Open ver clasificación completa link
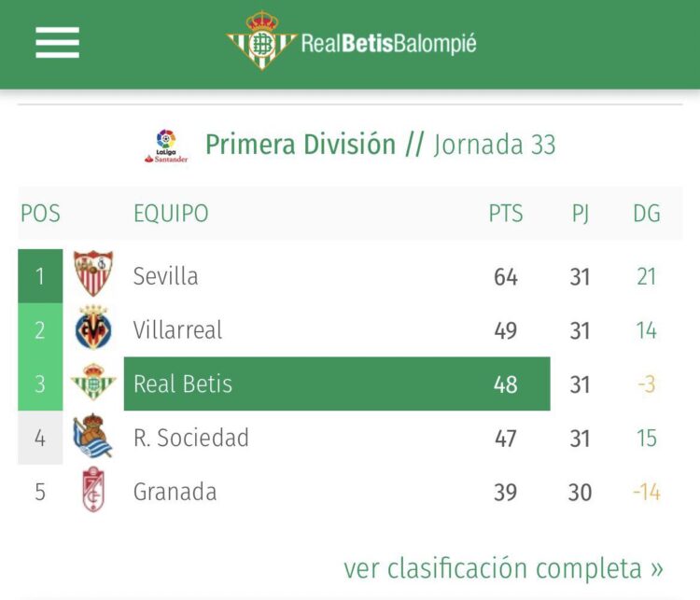Screen dimensions: 700x600 pyautogui.click(x=504, y=568)
